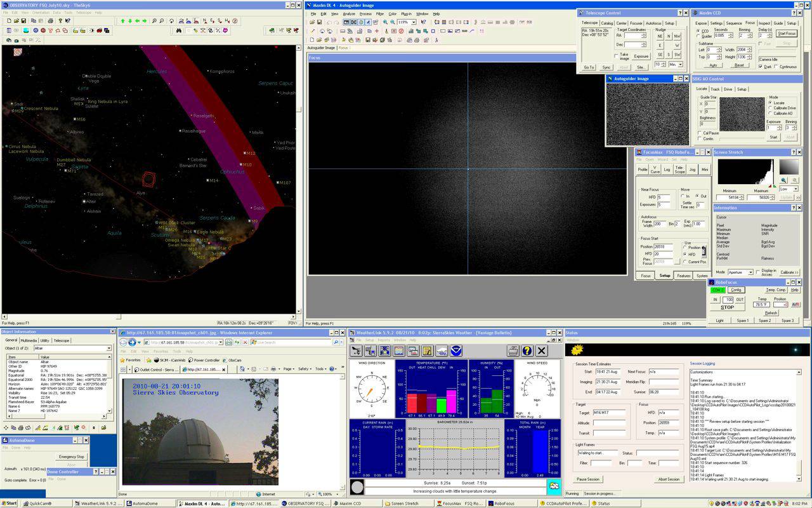
Task: Expand the Mode dropdown set to Aperture
Action: pyautogui.click(x=749, y=272)
